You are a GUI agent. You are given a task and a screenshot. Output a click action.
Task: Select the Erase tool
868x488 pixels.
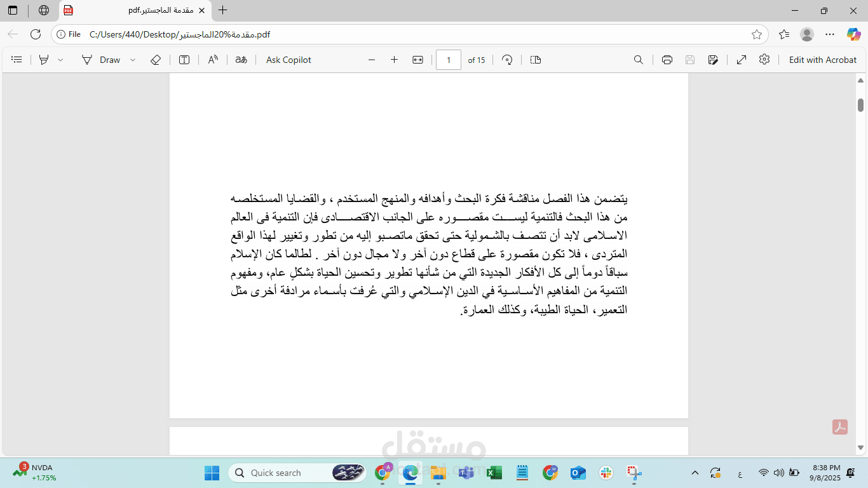tap(156, 60)
